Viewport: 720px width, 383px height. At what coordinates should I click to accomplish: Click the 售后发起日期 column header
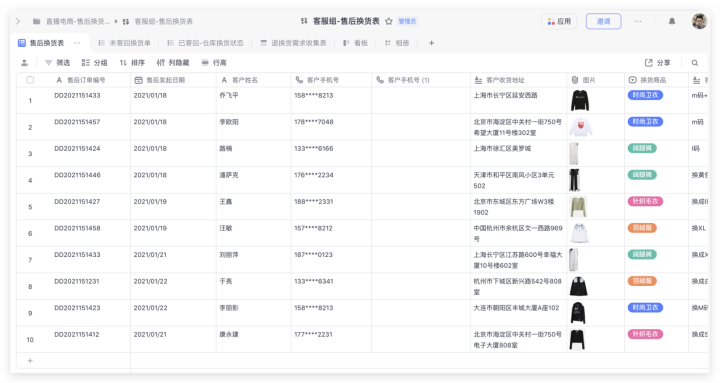[x=173, y=80]
